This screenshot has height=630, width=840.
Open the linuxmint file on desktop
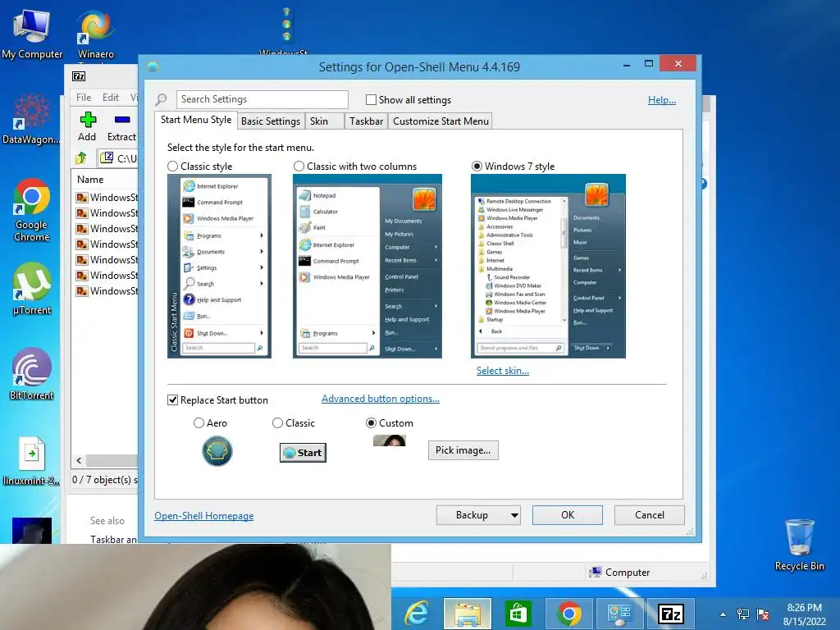[32, 462]
